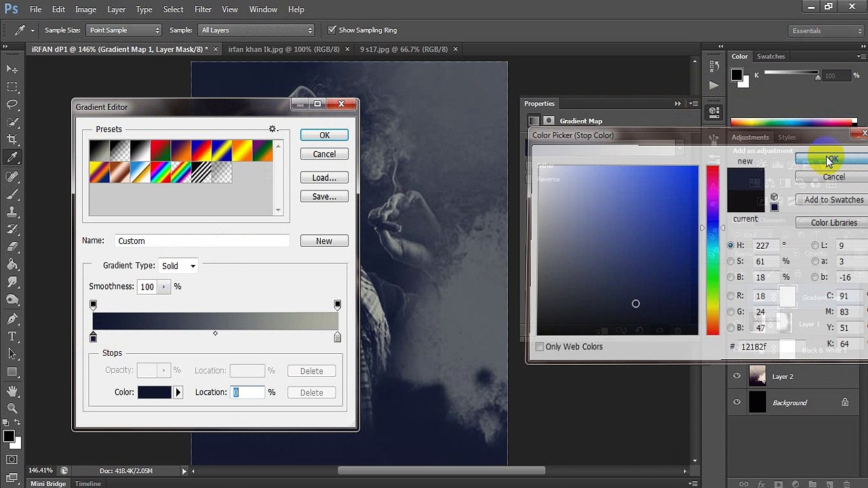This screenshot has width=868, height=488.
Task: Select the H hue radio button
Action: point(730,245)
